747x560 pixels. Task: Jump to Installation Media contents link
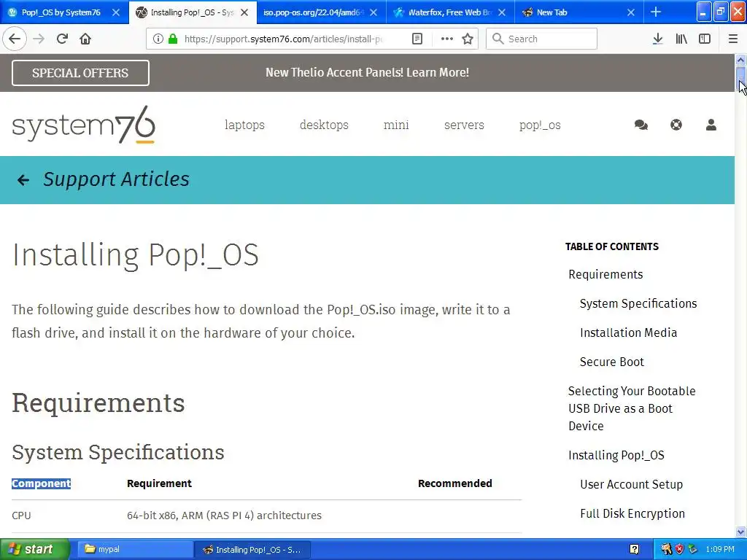[x=628, y=332]
